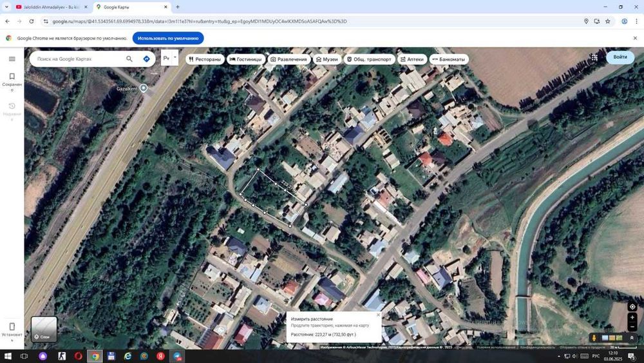The image size is (644, 363).
Task: Click the Войти sign-in button
Action: pyautogui.click(x=620, y=57)
